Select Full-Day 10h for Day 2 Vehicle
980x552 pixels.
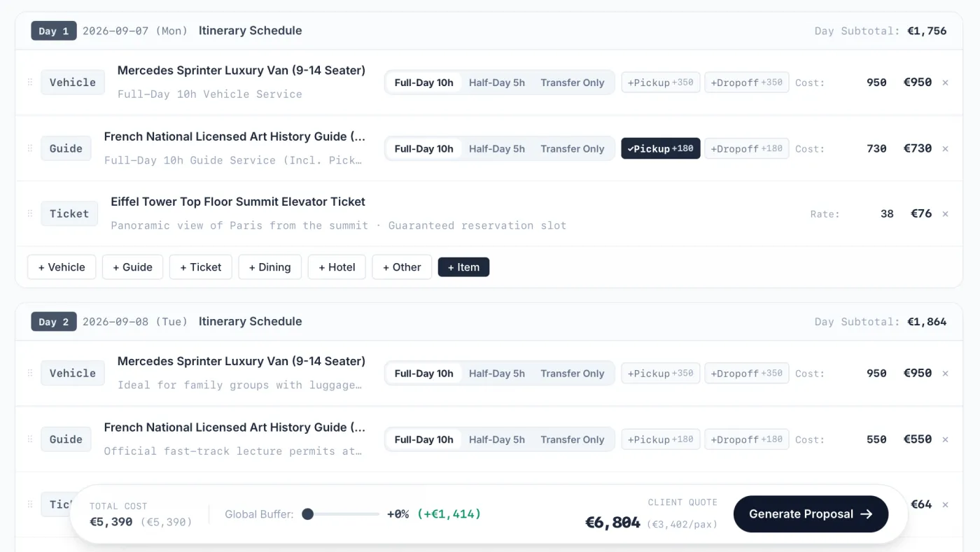coord(423,374)
